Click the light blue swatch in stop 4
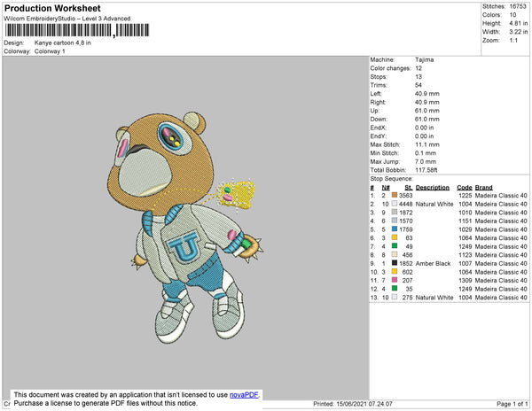Screen dimensions: 532x411 (x=395, y=221)
